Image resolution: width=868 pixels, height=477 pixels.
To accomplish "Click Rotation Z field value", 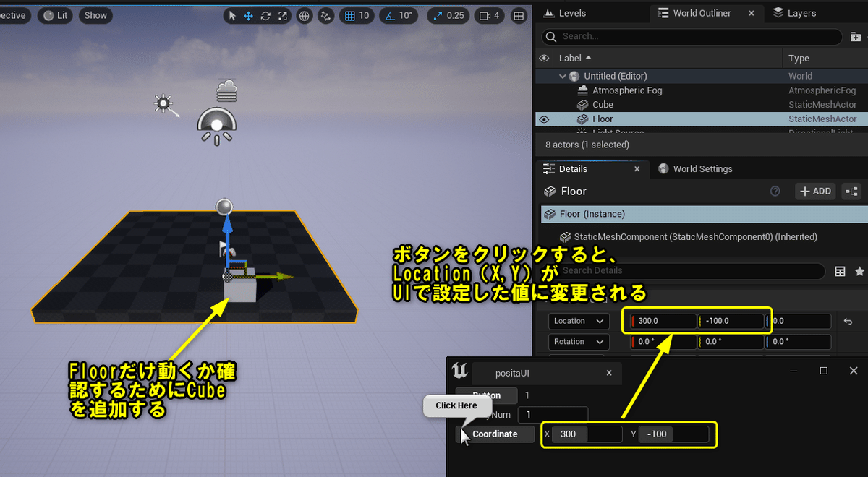I will click(798, 342).
